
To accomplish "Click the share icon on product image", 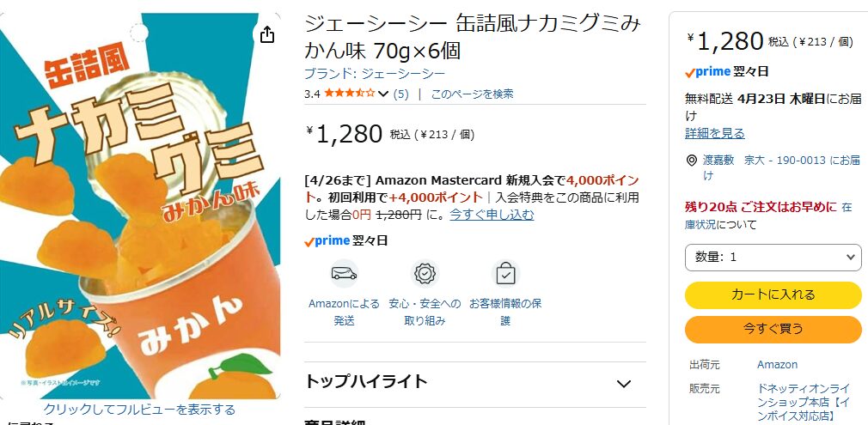I will [x=266, y=35].
